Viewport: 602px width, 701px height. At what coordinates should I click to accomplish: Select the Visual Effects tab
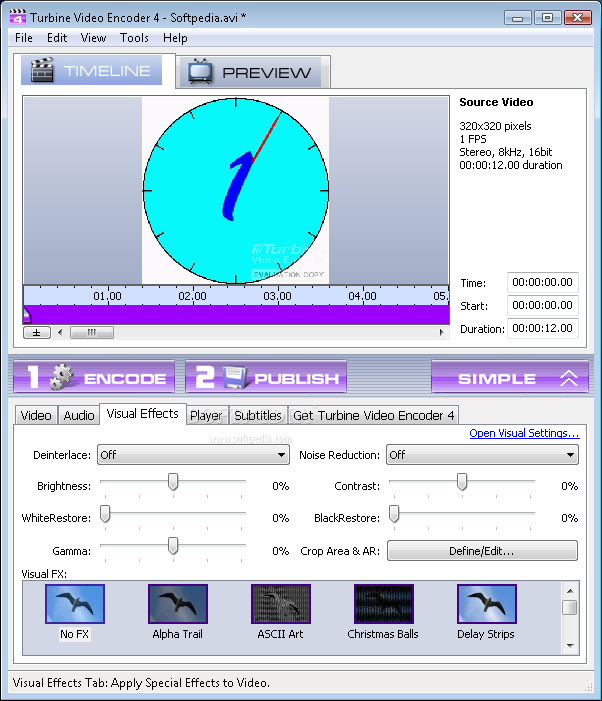pos(143,414)
